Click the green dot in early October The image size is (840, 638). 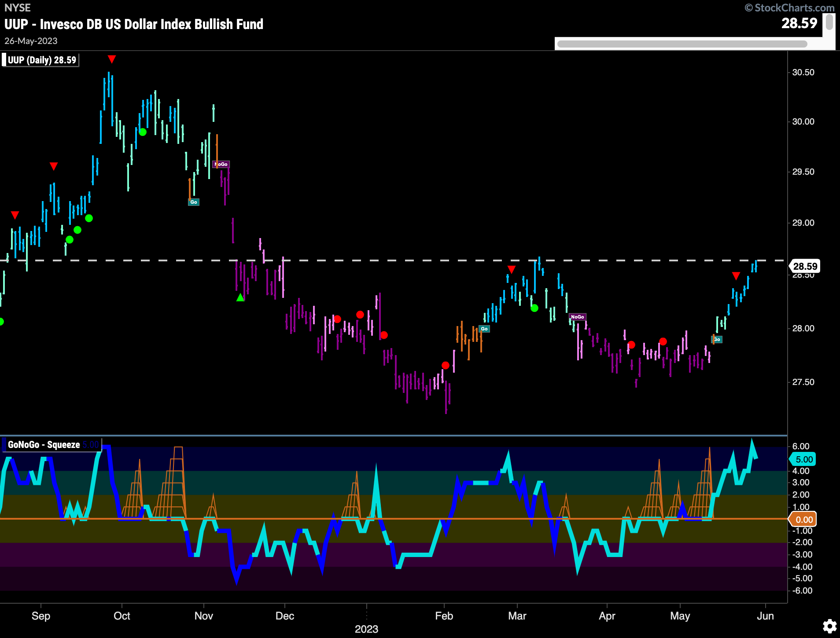[x=143, y=132]
